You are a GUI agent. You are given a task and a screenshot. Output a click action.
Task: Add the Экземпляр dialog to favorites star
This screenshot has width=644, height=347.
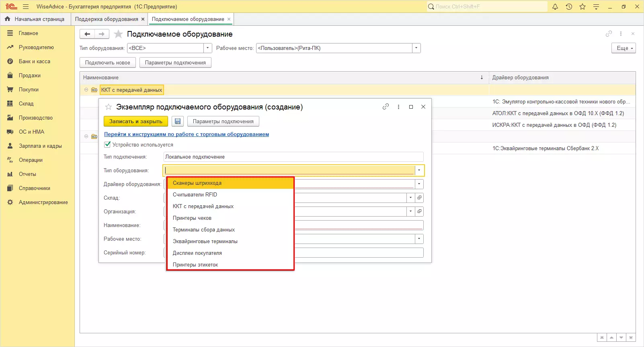point(109,107)
